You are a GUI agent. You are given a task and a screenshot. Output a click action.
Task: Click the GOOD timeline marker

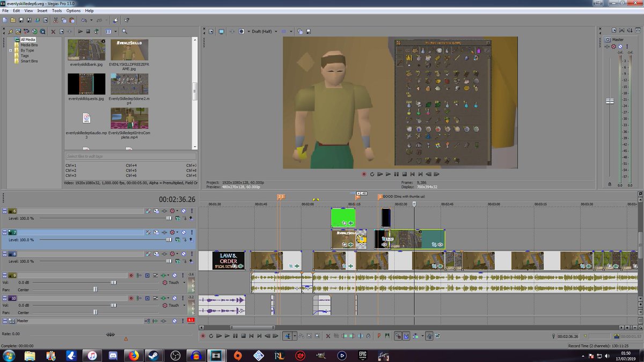pos(379,197)
